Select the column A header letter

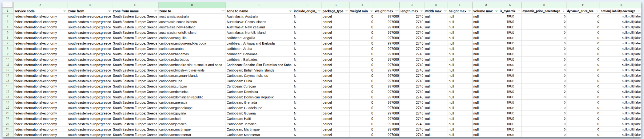(40, 5)
